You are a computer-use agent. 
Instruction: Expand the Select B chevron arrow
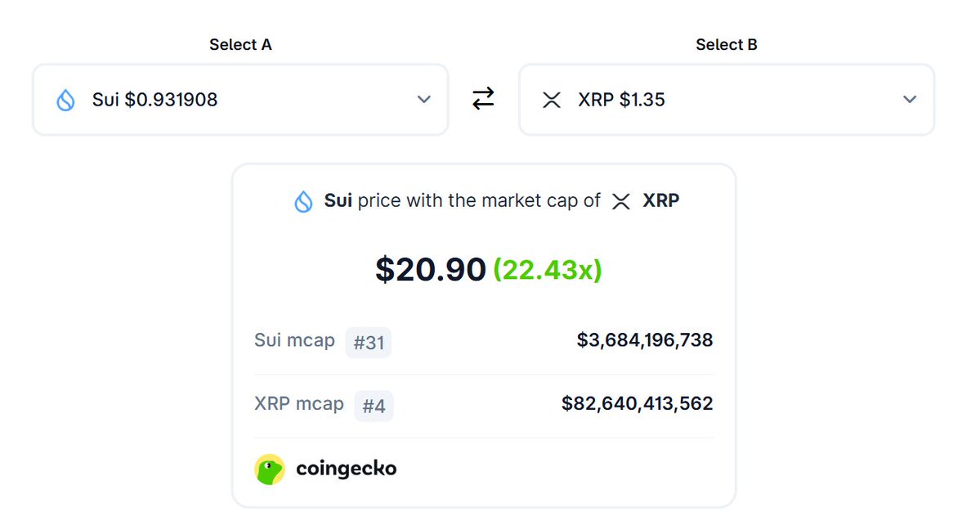pyautogui.click(x=910, y=100)
